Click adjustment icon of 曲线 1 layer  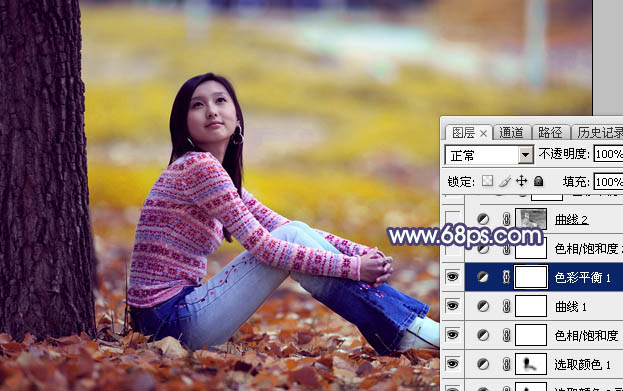pyautogui.click(x=483, y=306)
